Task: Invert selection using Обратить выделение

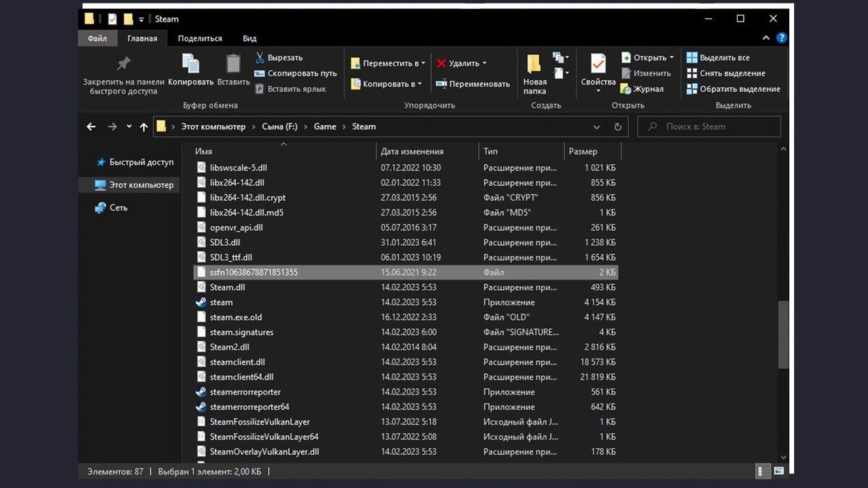Action: pos(733,90)
